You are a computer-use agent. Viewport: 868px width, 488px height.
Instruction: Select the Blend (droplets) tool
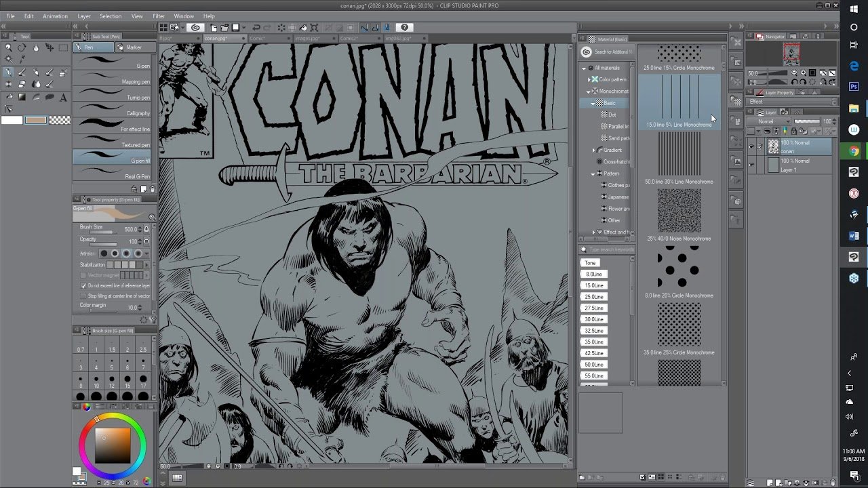(36, 85)
